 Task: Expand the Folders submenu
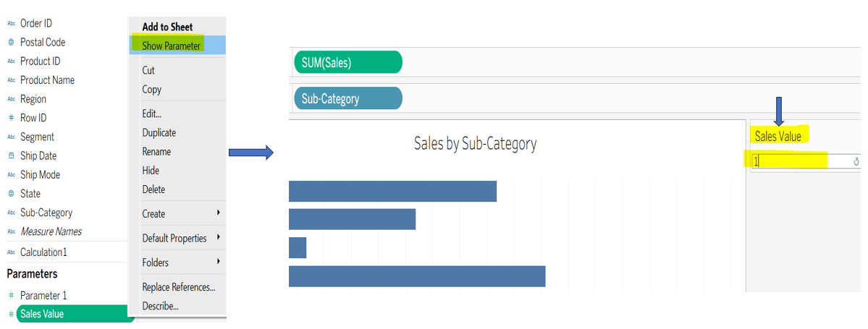click(218, 262)
